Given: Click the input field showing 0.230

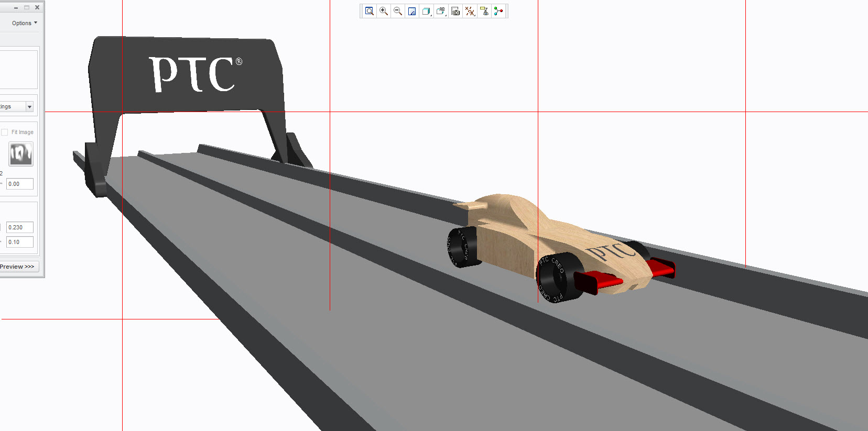Looking at the screenshot, I should coord(20,227).
